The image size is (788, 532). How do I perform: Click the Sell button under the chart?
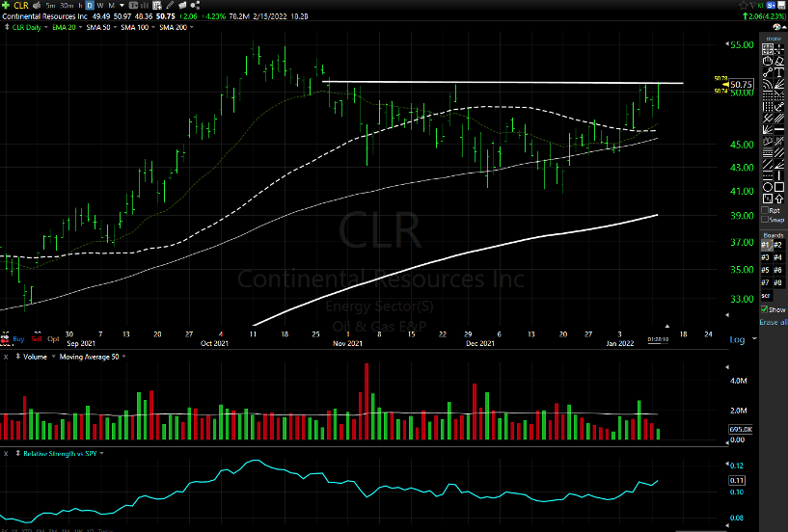point(37,339)
